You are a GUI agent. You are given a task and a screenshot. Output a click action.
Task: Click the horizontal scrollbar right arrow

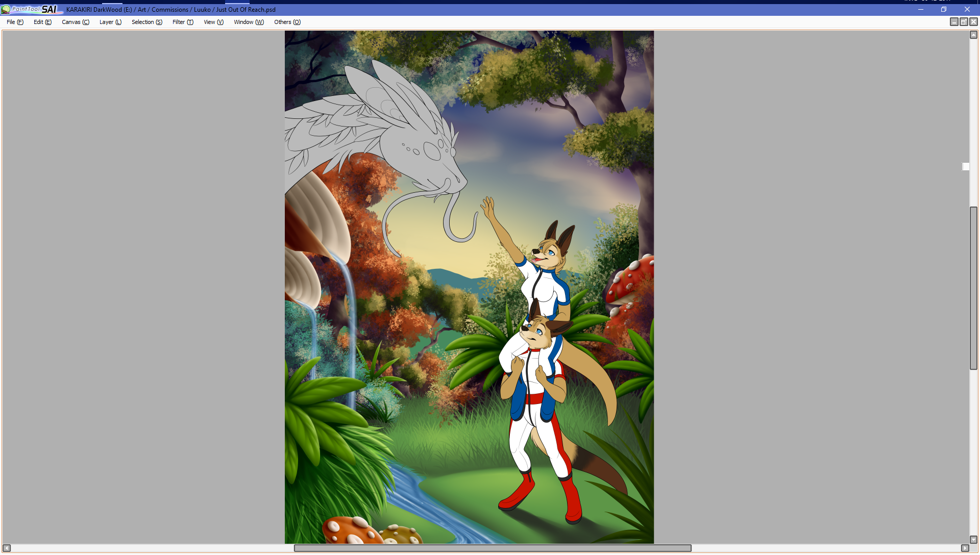(x=965, y=548)
